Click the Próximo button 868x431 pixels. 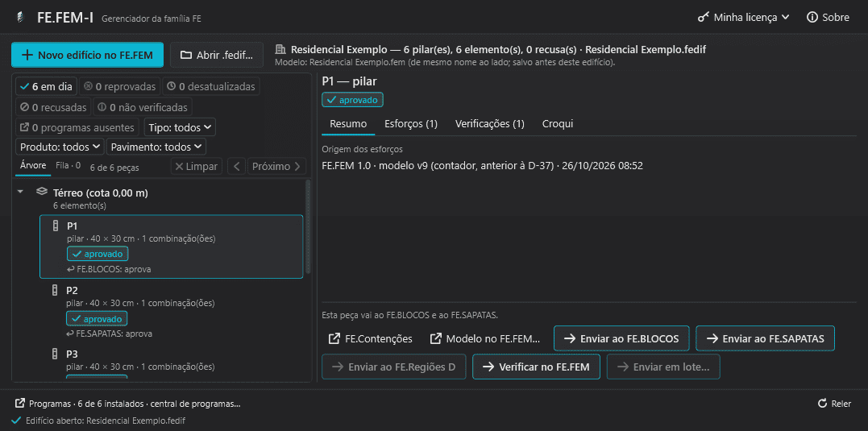point(276,166)
